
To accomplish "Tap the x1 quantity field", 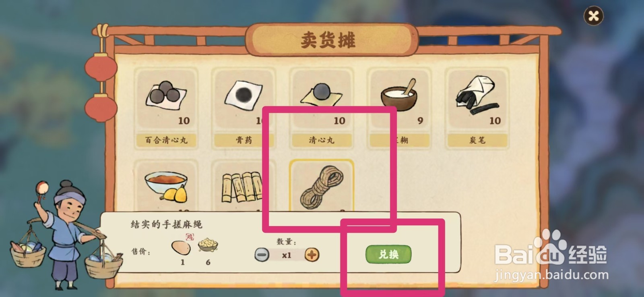I will tap(287, 255).
